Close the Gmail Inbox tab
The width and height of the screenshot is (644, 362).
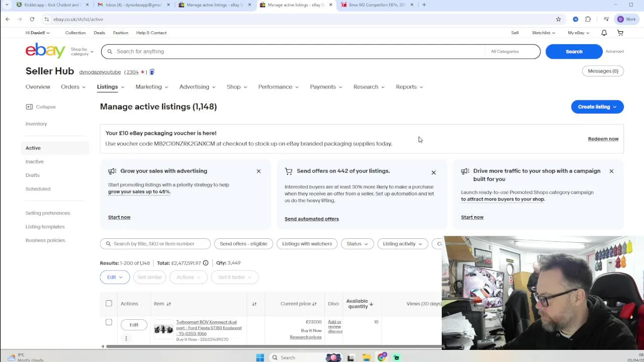point(168,5)
